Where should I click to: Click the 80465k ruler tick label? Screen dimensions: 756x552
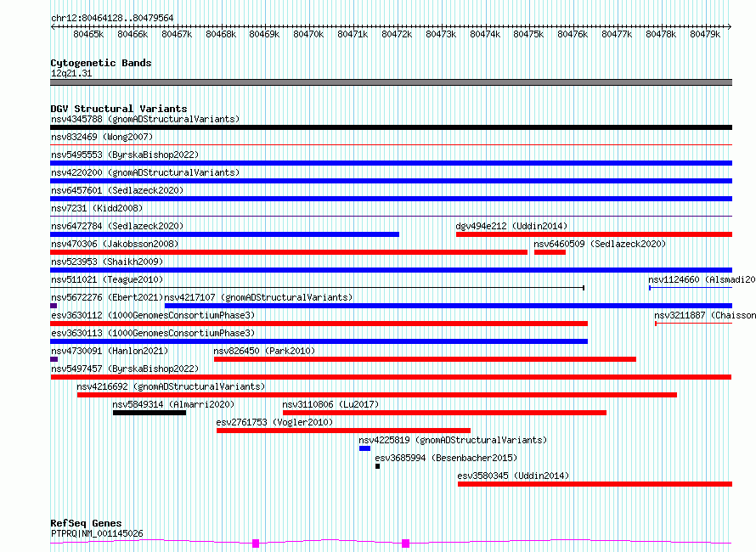click(88, 34)
